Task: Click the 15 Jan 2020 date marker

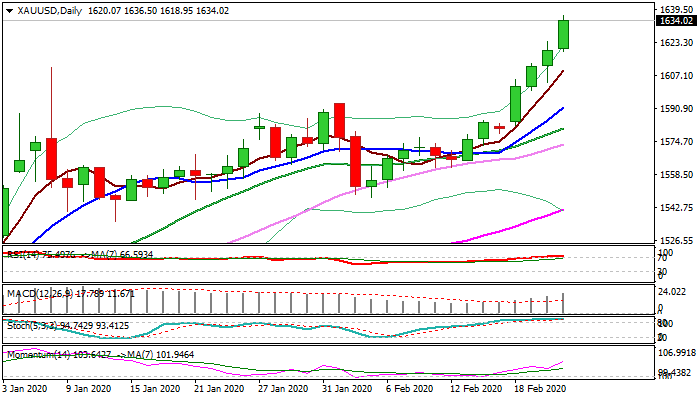Action: pos(154,388)
